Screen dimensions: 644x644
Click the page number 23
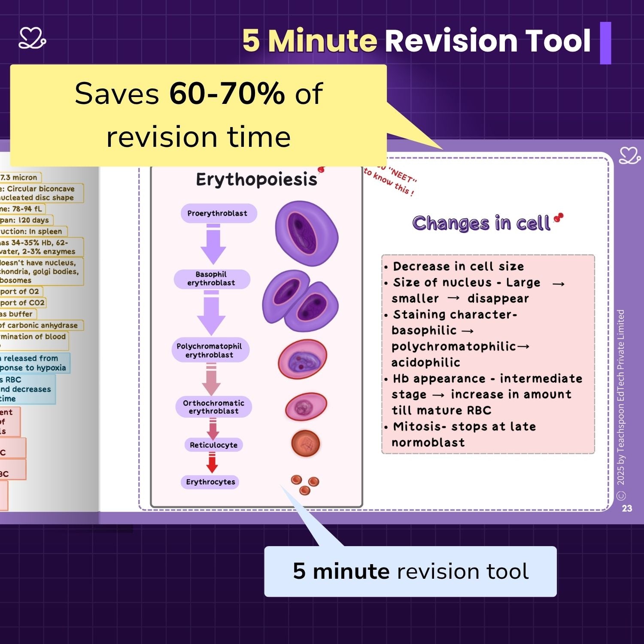[x=627, y=508]
